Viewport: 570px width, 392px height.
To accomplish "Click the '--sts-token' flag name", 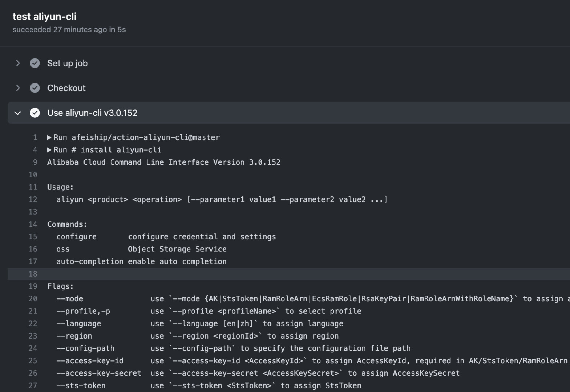I will click(81, 385).
